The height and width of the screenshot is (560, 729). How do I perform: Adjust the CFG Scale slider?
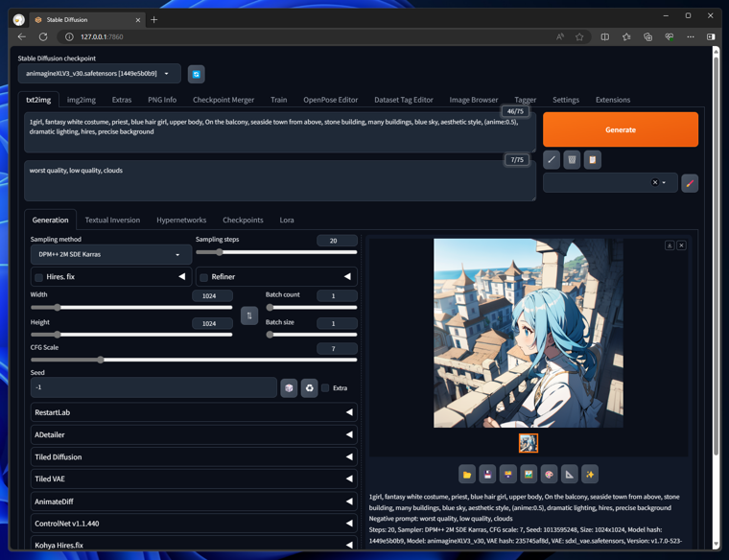(x=194, y=360)
